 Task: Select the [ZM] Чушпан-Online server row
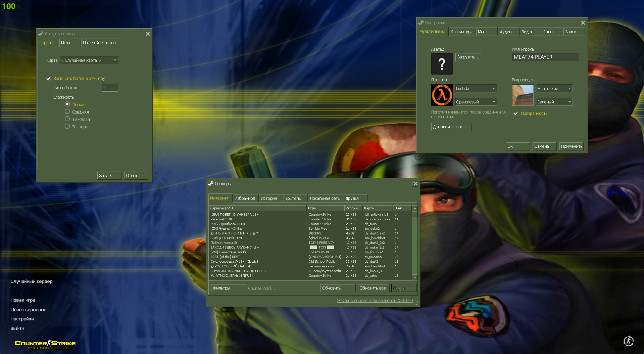(x=310, y=229)
